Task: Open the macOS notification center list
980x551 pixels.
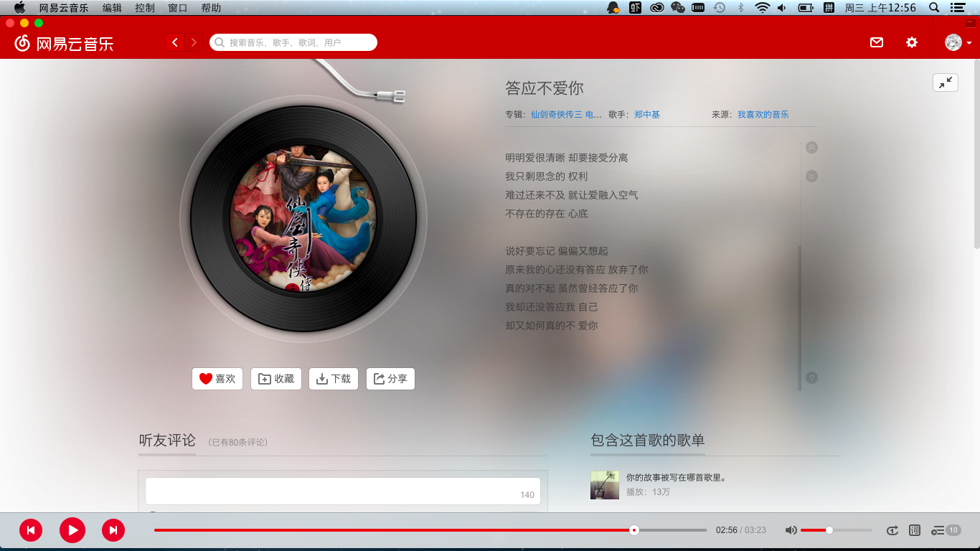Action: pyautogui.click(x=957, y=8)
